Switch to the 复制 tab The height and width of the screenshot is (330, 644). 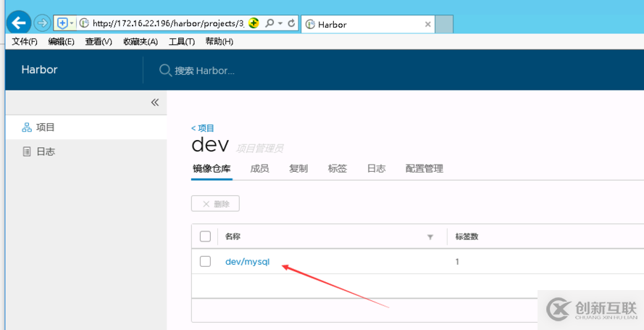click(x=298, y=169)
